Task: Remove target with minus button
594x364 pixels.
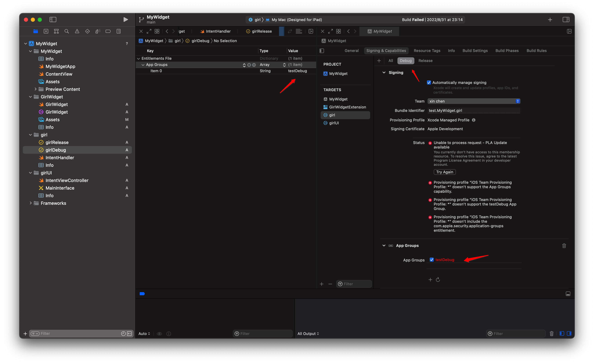Action: 330,284
